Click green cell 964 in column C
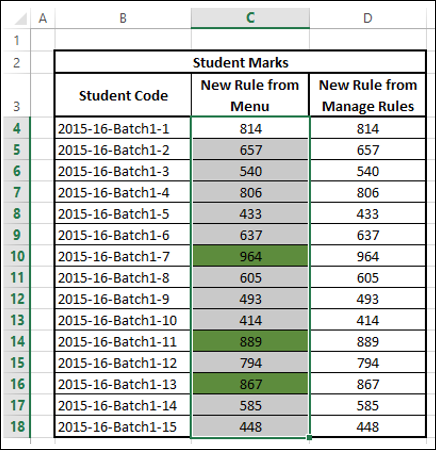This screenshot has width=436, height=450. point(250,256)
